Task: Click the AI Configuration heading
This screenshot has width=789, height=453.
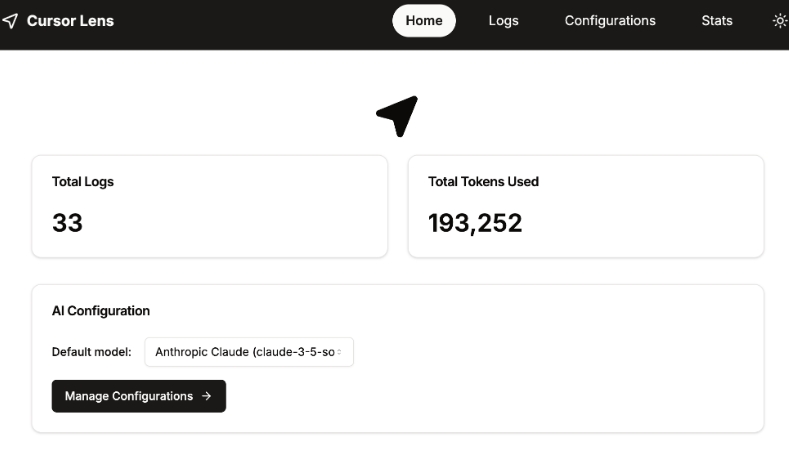Action: point(101,311)
